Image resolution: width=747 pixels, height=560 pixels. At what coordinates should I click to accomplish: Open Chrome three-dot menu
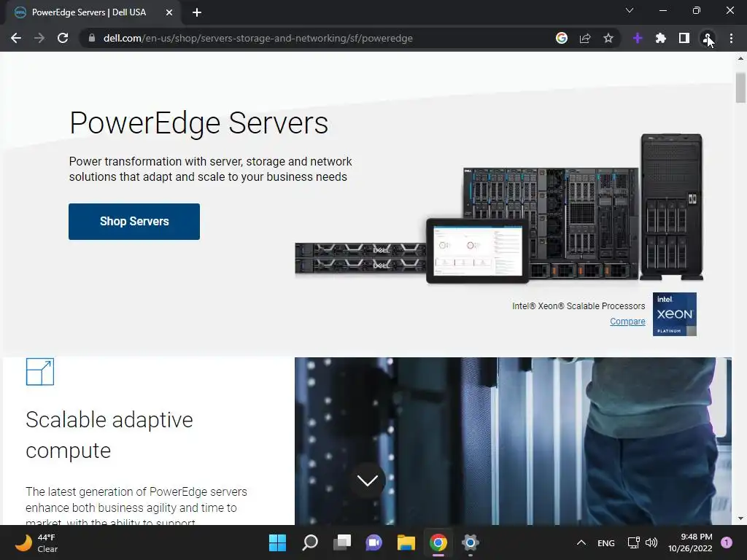[731, 38]
